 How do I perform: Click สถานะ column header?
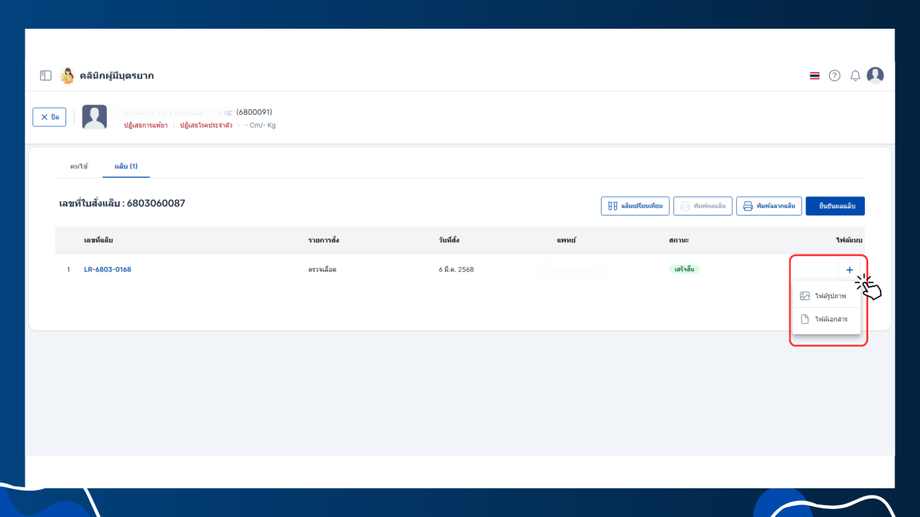point(679,240)
